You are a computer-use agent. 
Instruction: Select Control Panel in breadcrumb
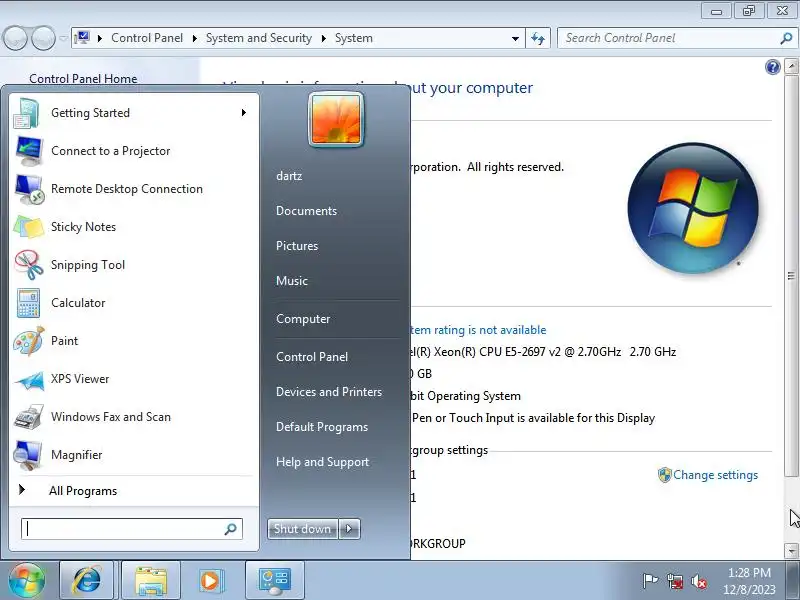(x=147, y=38)
